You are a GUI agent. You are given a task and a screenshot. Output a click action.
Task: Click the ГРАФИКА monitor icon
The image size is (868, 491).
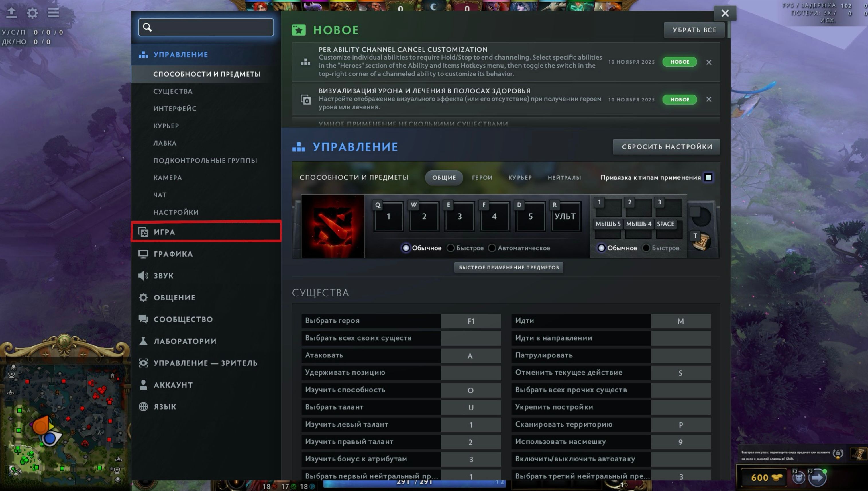(144, 254)
